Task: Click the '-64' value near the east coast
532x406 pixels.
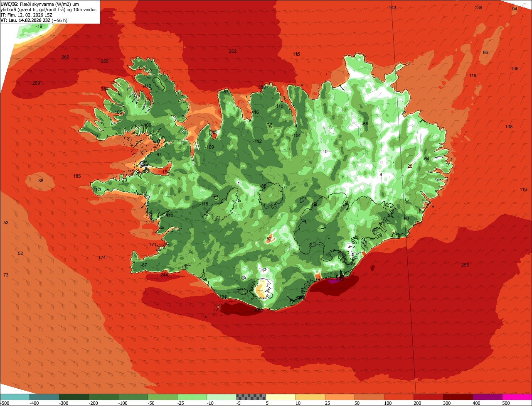Action: coord(426,159)
